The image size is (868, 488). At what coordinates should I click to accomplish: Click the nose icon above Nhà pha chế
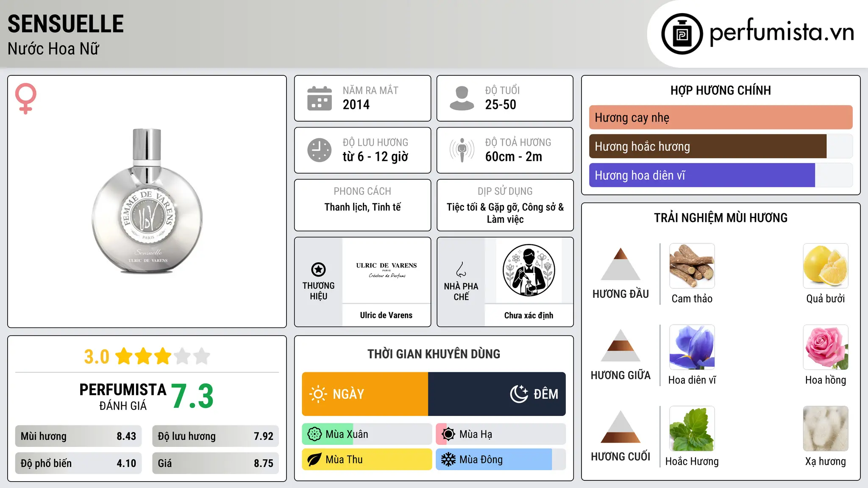(461, 269)
